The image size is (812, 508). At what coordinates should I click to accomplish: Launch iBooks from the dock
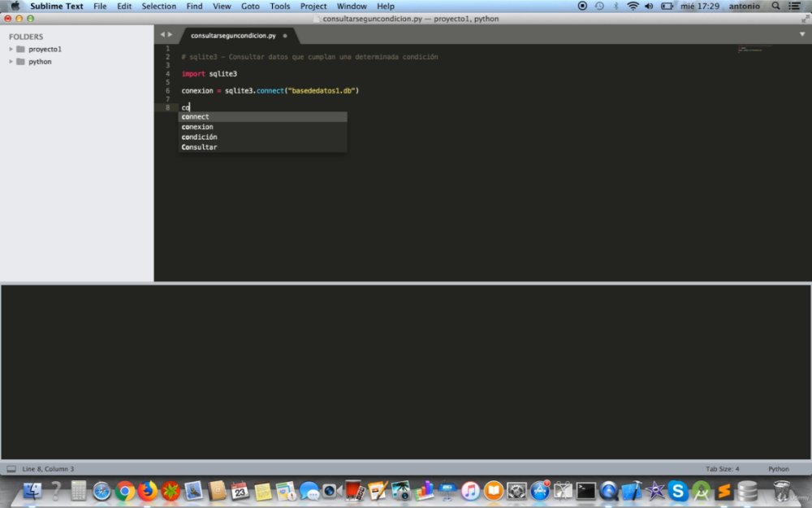pos(494,491)
